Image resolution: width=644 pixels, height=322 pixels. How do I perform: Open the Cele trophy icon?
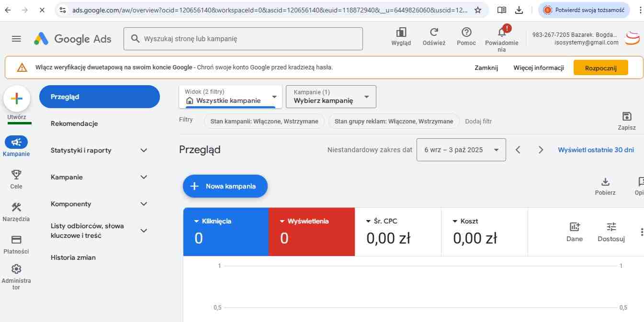pos(16,175)
